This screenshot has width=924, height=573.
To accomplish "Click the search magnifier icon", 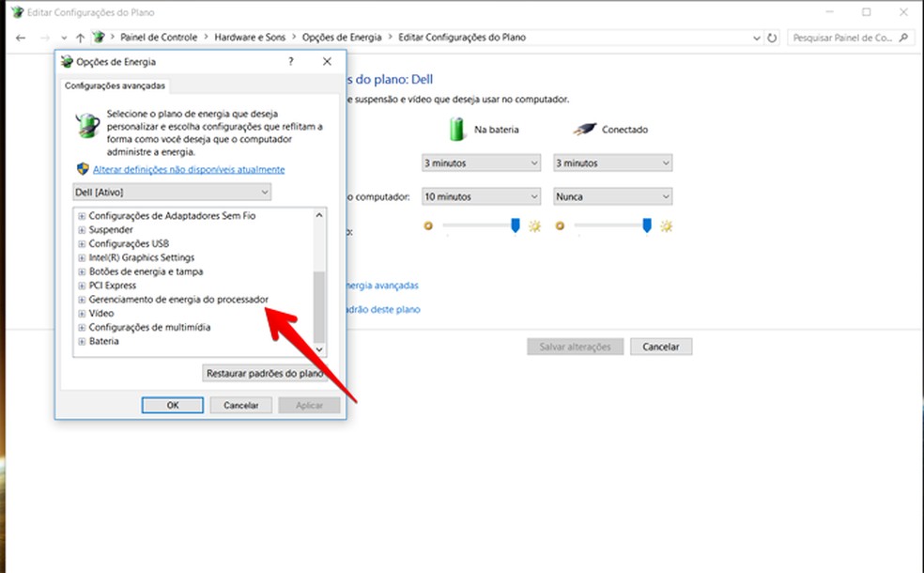I will pos(903,38).
